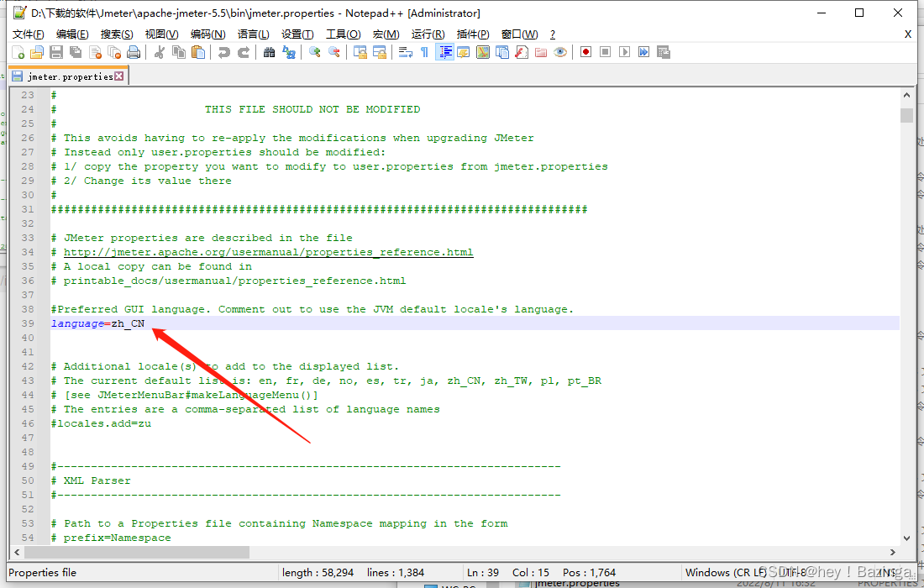Click the Close All documents toolbar icon
924x588 pixels.
[115, 52]
